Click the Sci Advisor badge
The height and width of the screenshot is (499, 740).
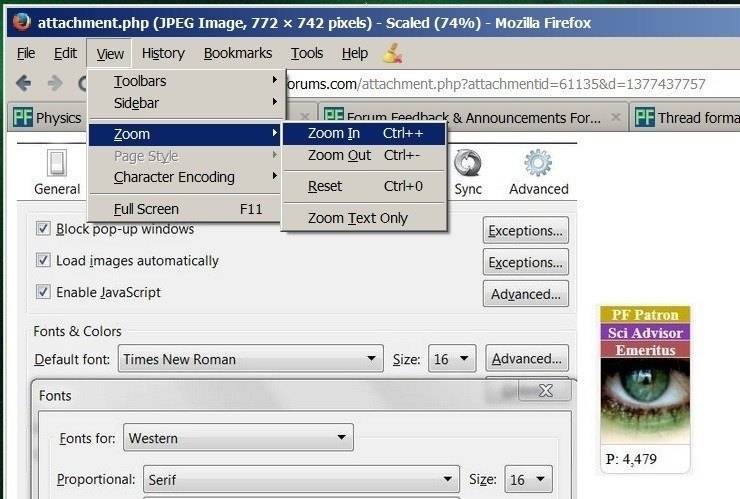coord(645,332)
